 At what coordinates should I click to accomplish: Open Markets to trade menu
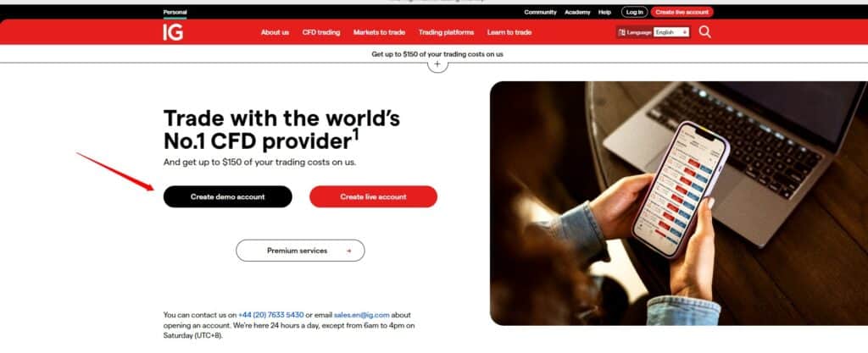coord(379,33)
